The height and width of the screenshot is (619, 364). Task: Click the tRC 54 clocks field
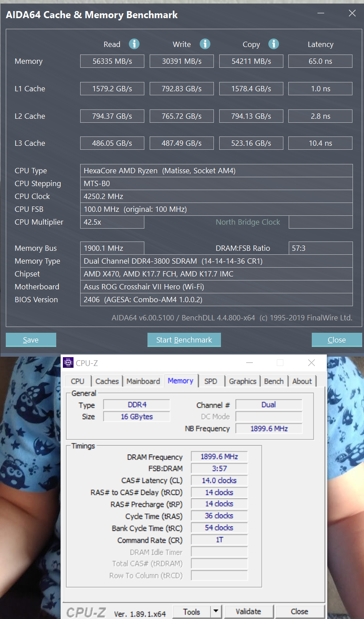[219, 528]
